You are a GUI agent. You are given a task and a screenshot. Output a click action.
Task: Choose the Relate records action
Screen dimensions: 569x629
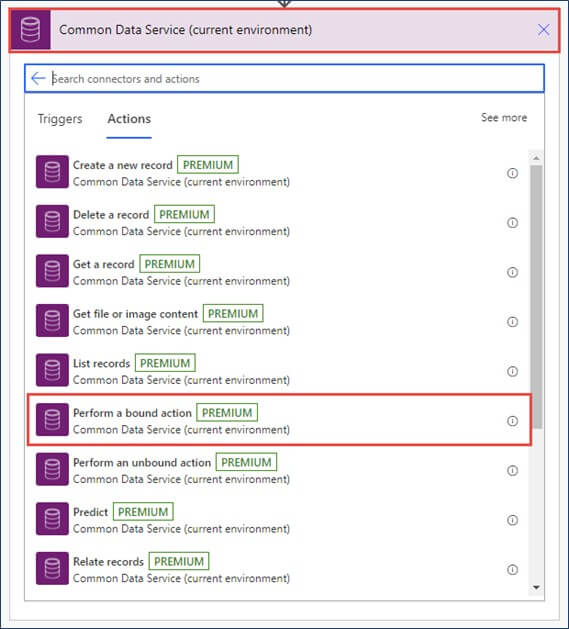coord(279,569)
